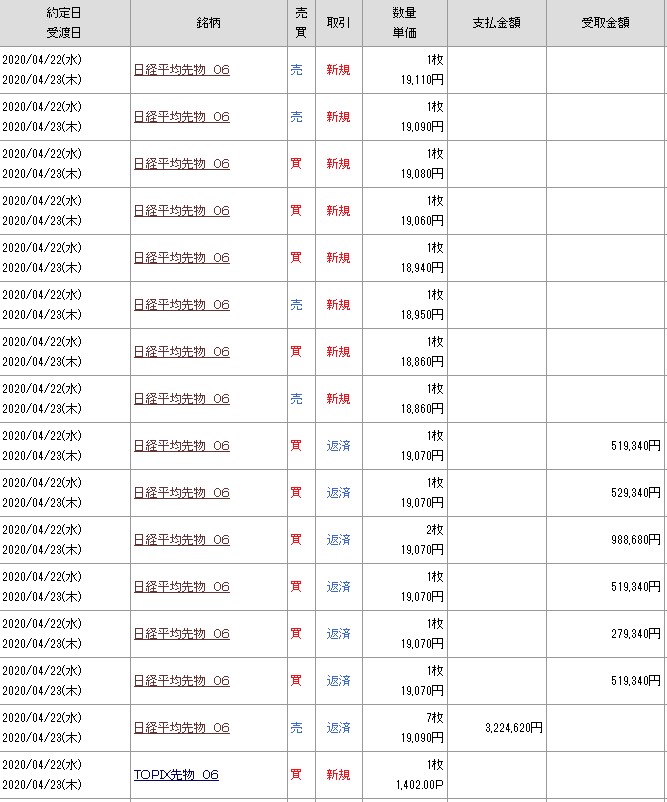
Task: Click the 数量 単価 column header
Action: click(405, 23)
